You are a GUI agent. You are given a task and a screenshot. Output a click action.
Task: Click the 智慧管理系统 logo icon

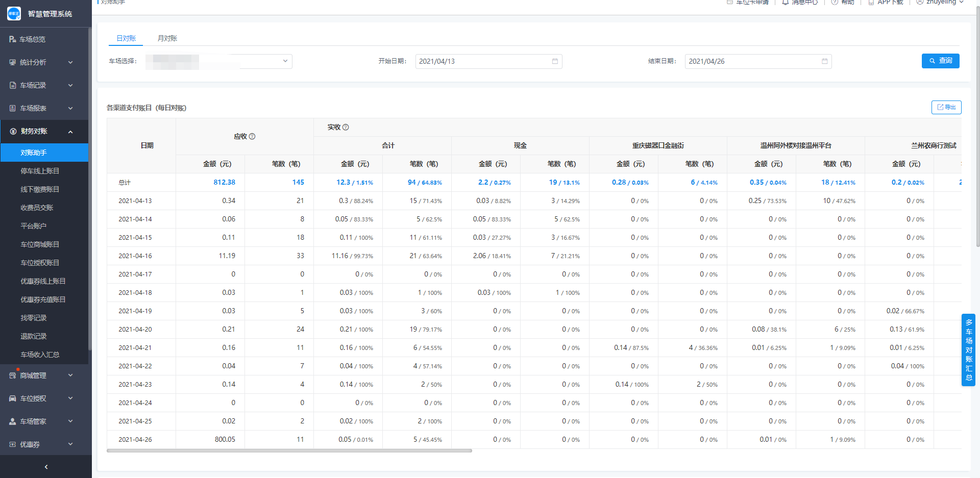(x=14, y=14)
